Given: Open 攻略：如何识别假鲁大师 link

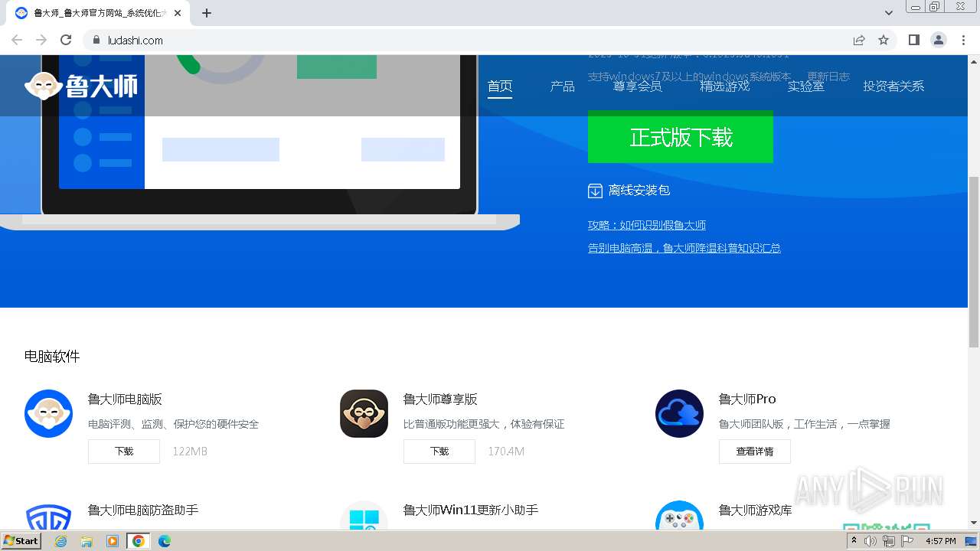Looking at the screenshot, I should pyautogui.click(x=647, y=225).
